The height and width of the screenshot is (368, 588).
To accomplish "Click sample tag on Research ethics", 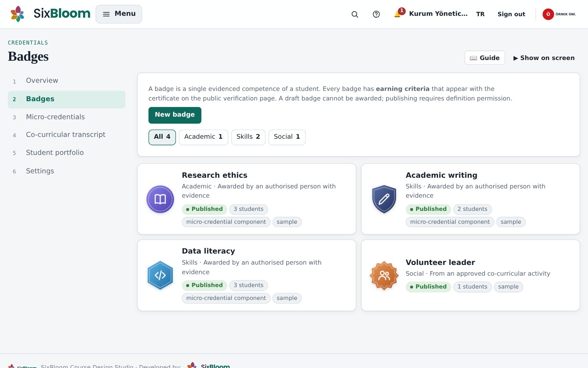I will click(287, 222).
